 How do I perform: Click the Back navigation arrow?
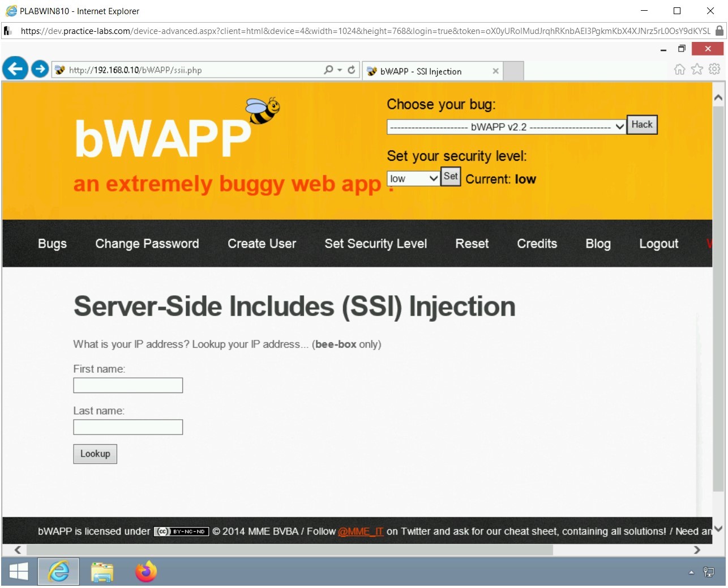click(15, 69)
